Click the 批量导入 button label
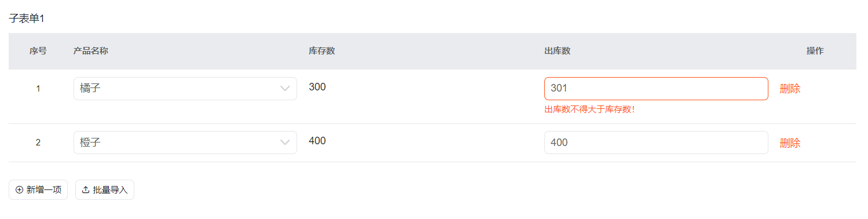This screenshot has width=868, height=219. (x=110, y=190)
